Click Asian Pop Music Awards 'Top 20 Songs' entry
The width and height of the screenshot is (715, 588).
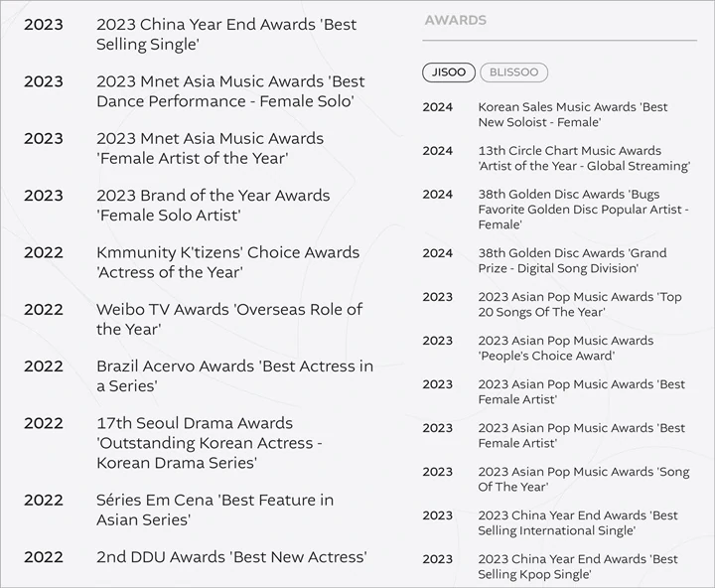pyautogui.click(x=580, y=304)
